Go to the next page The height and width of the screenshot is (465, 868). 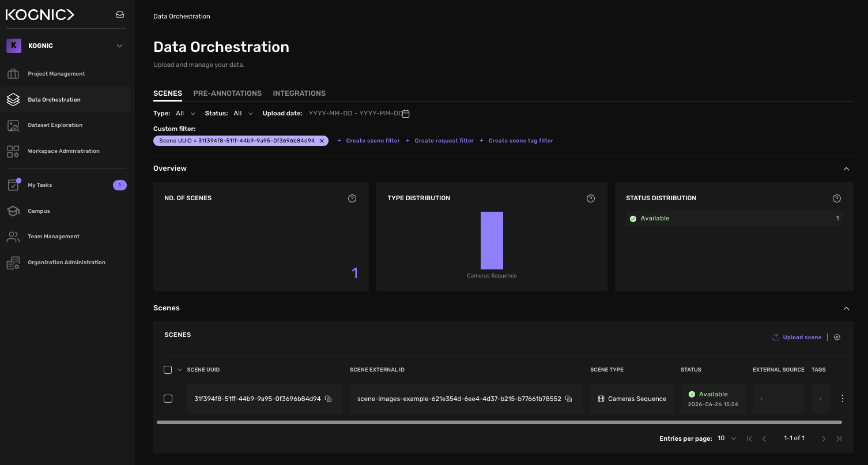824,439
